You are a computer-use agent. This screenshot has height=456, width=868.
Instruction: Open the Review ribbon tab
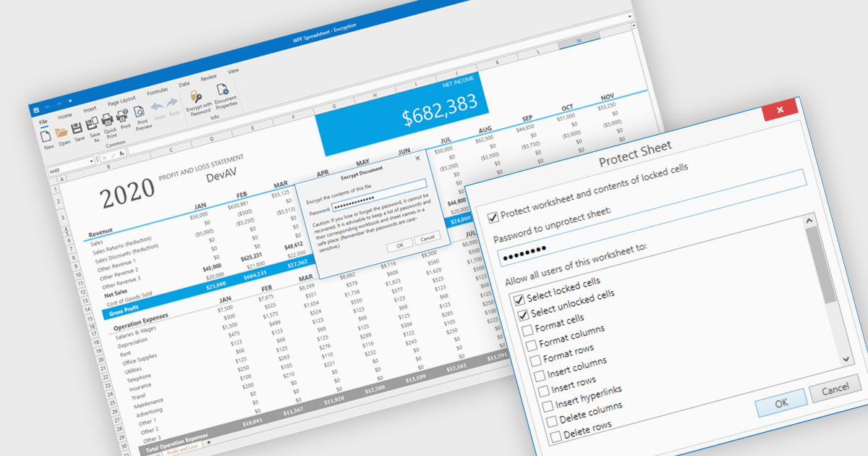(x=208, y=77)
